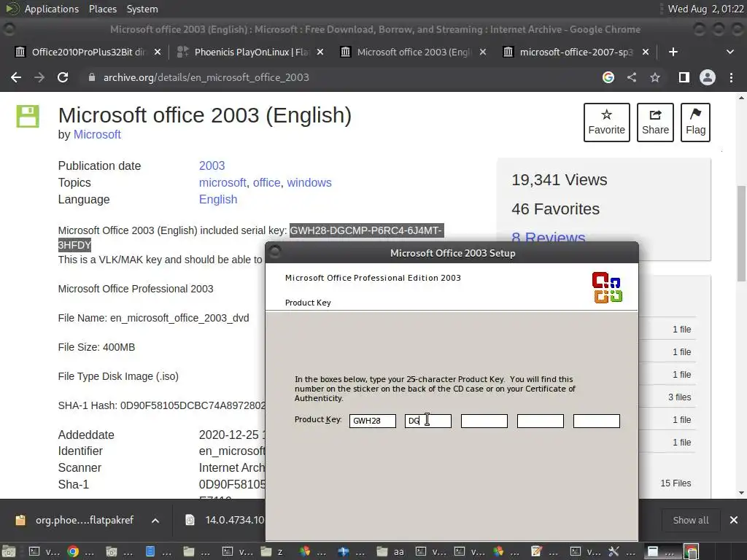Click the Office 2003 Setup title bar
The width and height of the screenshot is (747, 560).
[x=452, y=253]
